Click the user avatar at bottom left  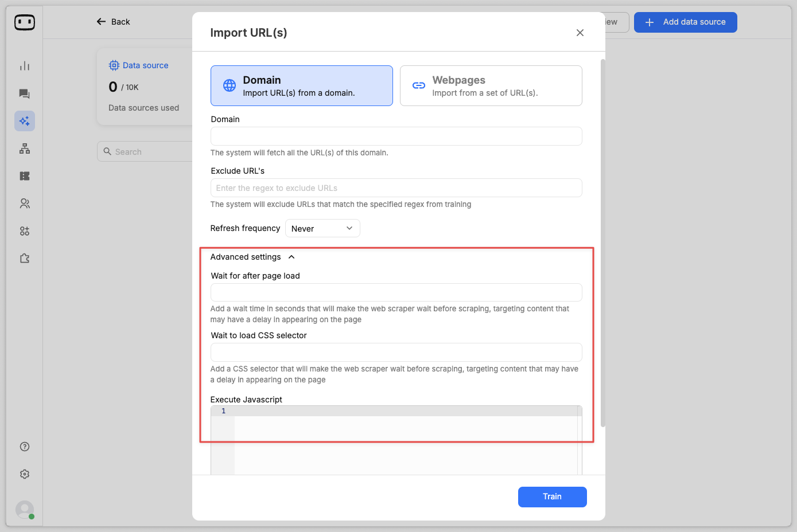[25, 509]
